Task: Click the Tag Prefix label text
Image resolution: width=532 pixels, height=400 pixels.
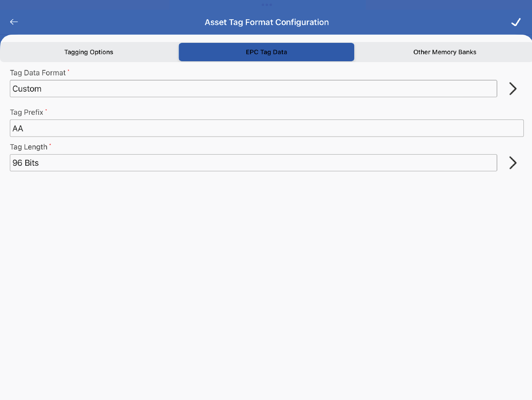Action: 27,112
